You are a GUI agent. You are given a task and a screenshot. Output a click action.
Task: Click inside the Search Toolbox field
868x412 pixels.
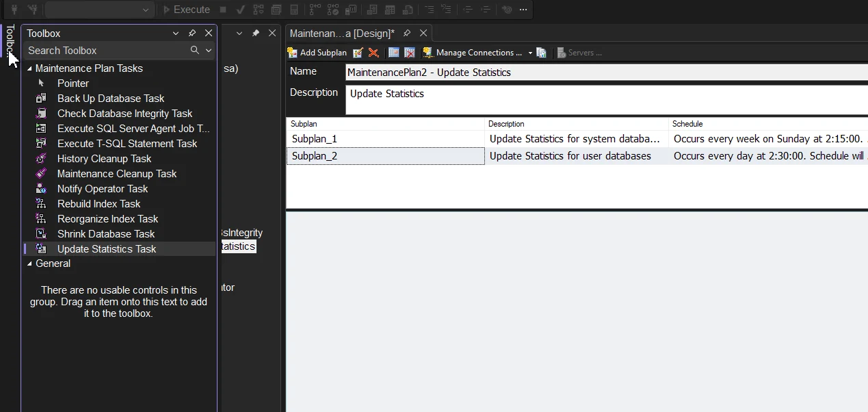(x=103, y=50)
